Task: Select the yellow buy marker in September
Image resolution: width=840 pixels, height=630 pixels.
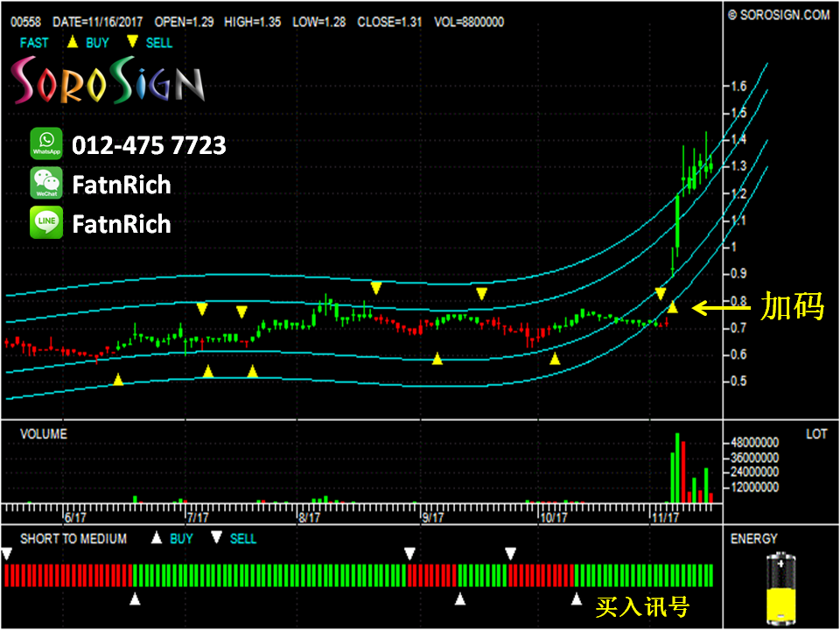Action: 437,359
